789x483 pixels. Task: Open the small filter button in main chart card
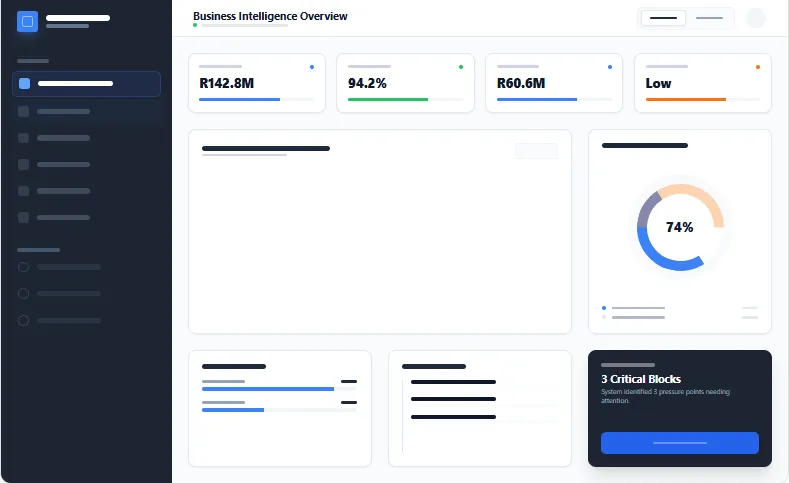click(536, 151)
